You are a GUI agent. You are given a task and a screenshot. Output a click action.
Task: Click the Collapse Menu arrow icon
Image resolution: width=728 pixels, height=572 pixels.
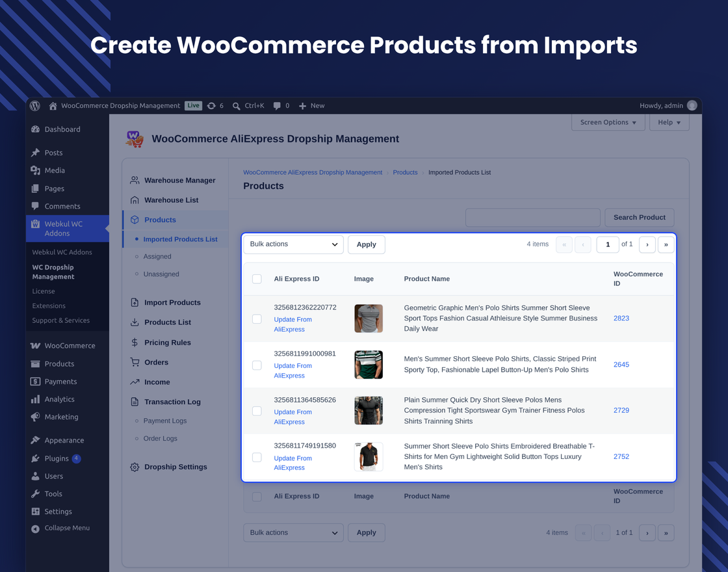point(35,528)
